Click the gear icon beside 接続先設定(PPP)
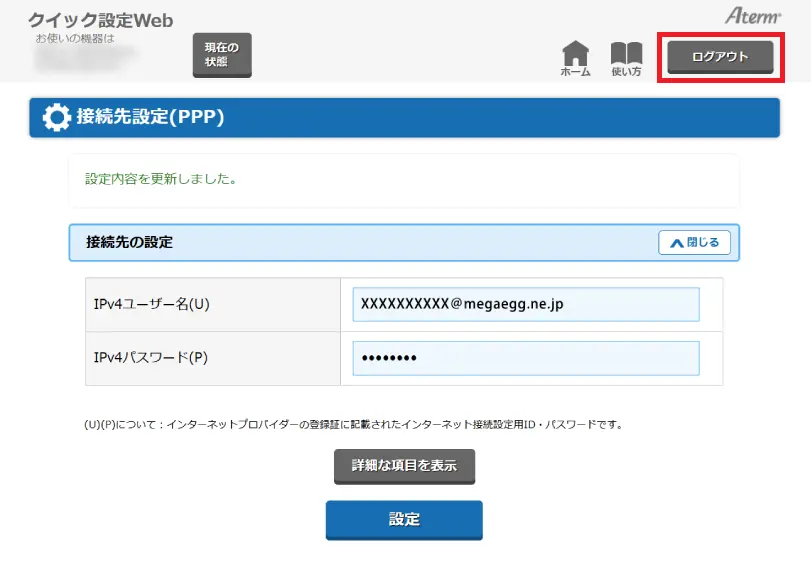Screen dimensions: 811x563 pos(56,117)
